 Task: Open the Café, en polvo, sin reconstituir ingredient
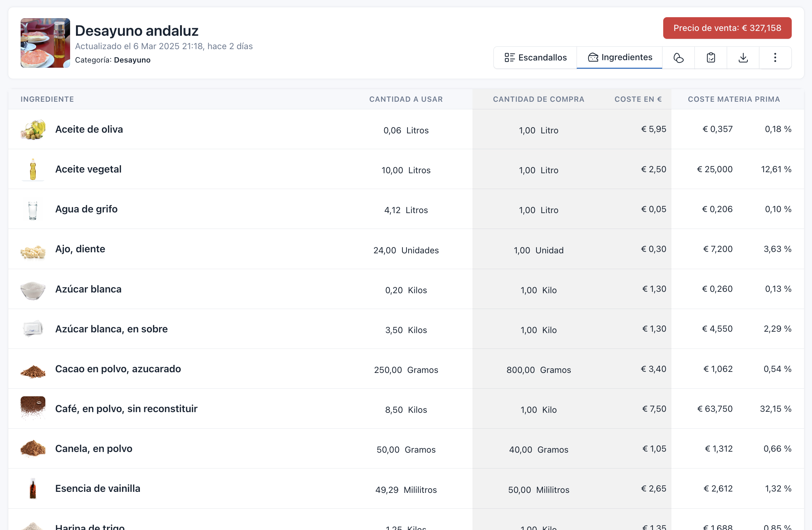click(126, 409)
